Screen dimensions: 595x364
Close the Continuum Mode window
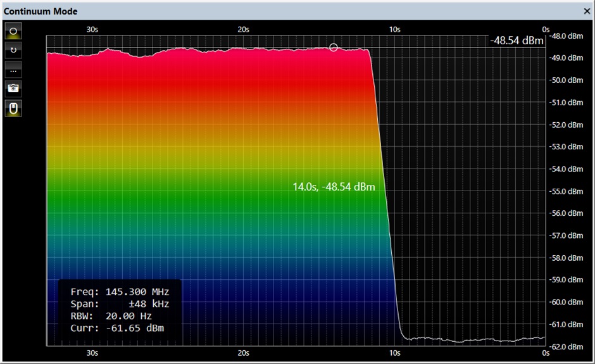(x=587, y=11)
